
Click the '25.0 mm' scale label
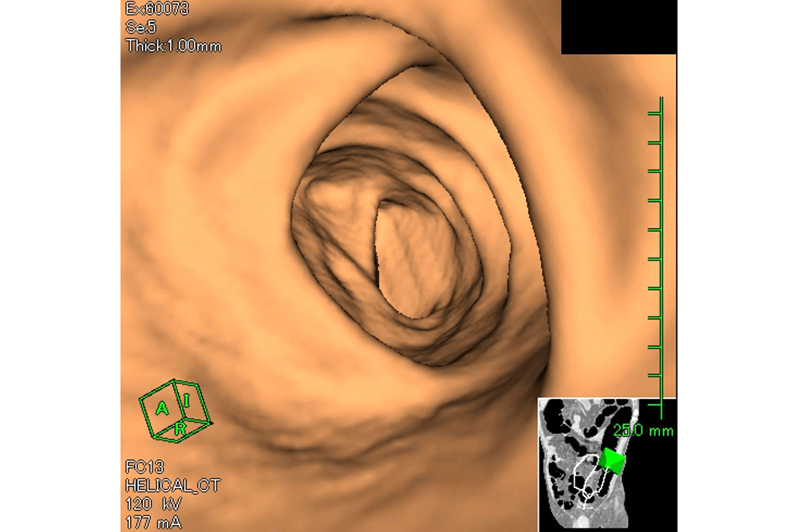(643, 431)
